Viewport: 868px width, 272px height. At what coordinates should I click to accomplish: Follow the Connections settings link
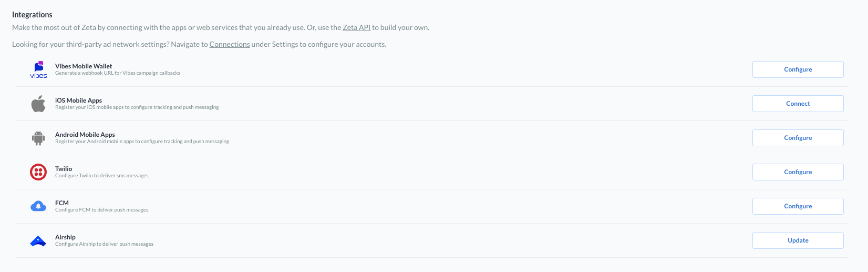[230, 44]
